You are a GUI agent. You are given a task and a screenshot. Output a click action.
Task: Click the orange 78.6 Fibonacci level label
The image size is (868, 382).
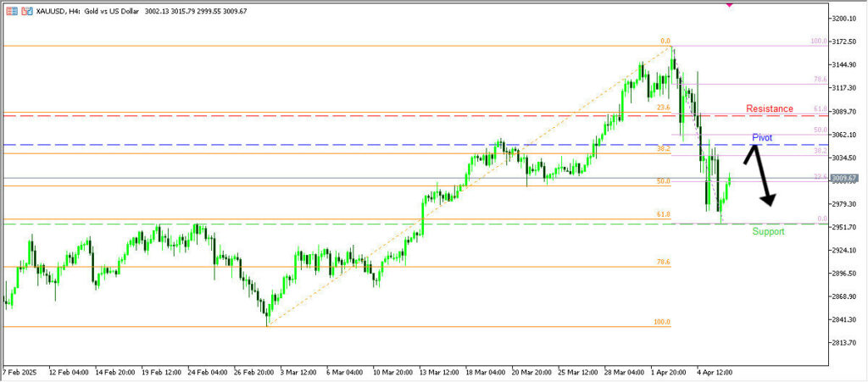point(664,263)
